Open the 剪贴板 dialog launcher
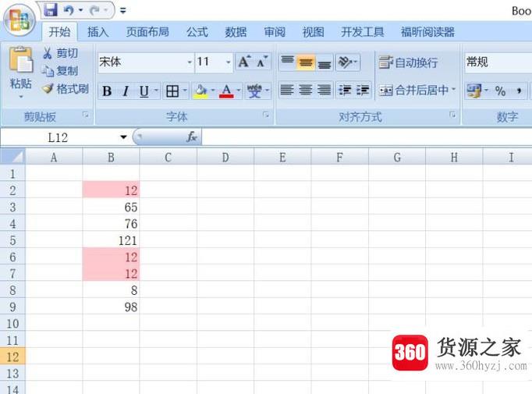532x394 pixels. pyautogui.click(x=86, y=115)
